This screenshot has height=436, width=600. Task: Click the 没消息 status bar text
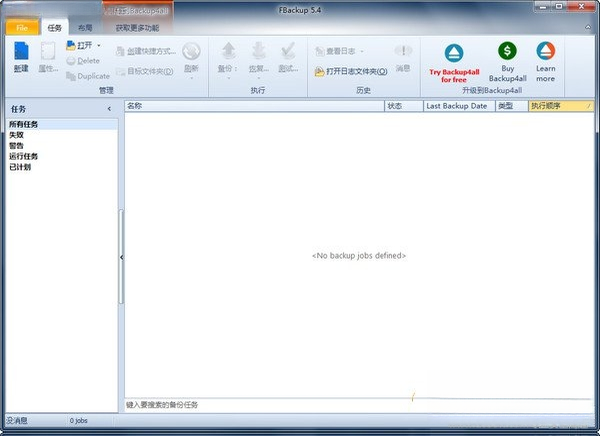point(17,421)
